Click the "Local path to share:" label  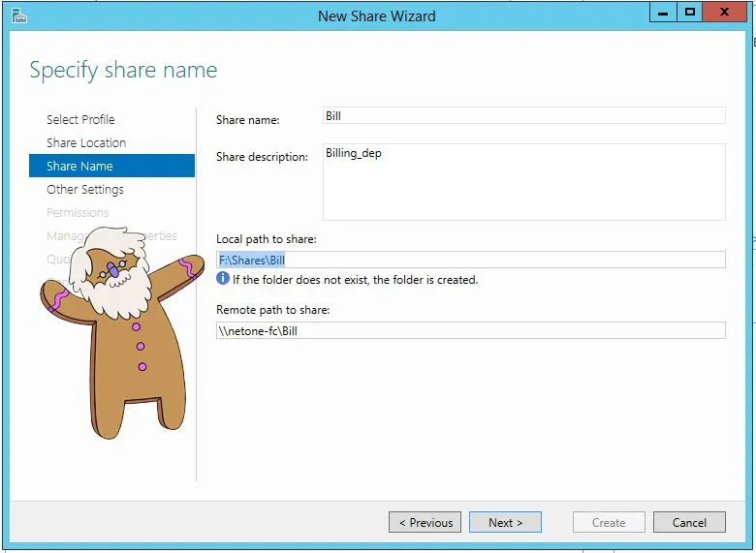(267, 239)
